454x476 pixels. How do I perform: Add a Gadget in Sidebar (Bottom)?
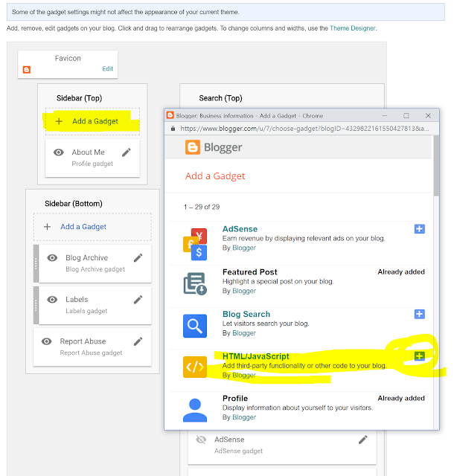(x=83, y=227)
